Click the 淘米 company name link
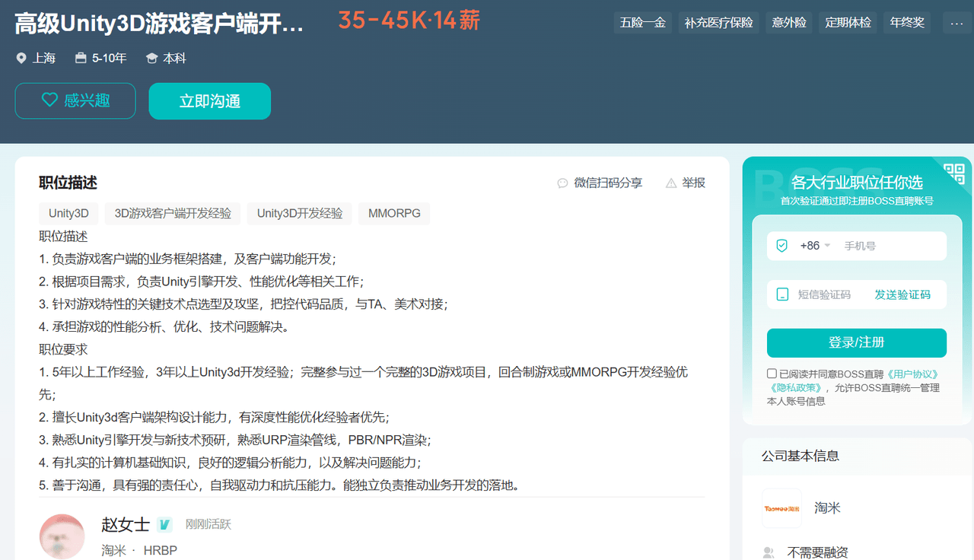This screenshot has width=974, height=560. tap(827, 508)
